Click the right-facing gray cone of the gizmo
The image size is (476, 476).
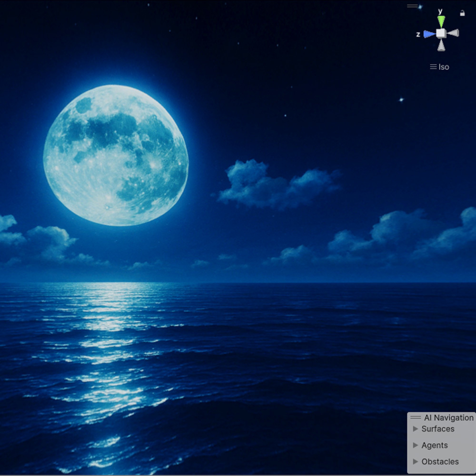[x=454, y=32]
